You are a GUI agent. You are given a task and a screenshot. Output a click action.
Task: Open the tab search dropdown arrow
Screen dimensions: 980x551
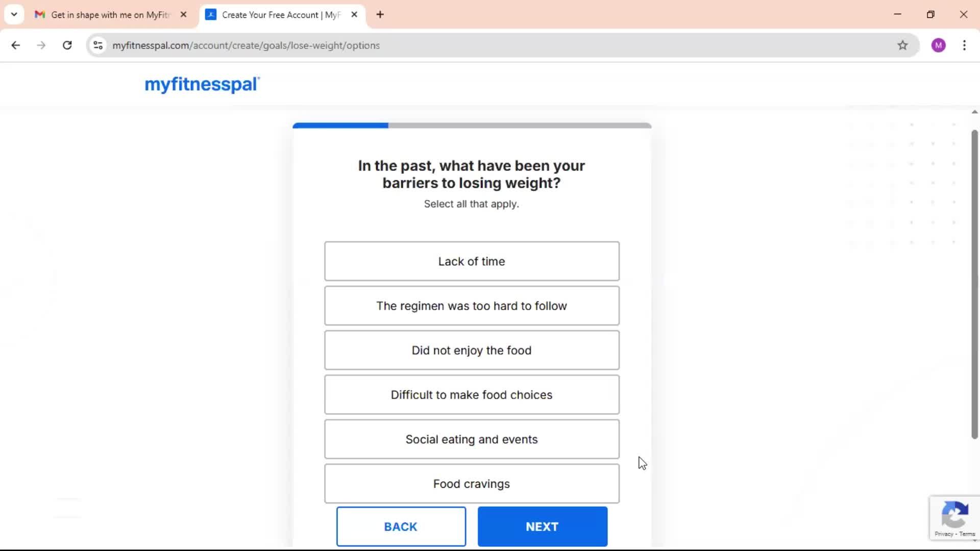pyautogui.click(x=14, y=14)
